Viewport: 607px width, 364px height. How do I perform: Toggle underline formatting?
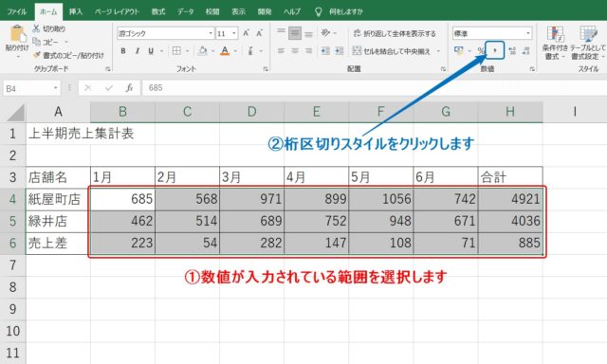tap(151, 50)
